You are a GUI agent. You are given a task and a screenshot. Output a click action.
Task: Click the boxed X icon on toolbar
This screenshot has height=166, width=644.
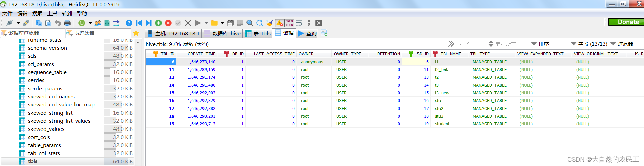(x=319, y=23)
